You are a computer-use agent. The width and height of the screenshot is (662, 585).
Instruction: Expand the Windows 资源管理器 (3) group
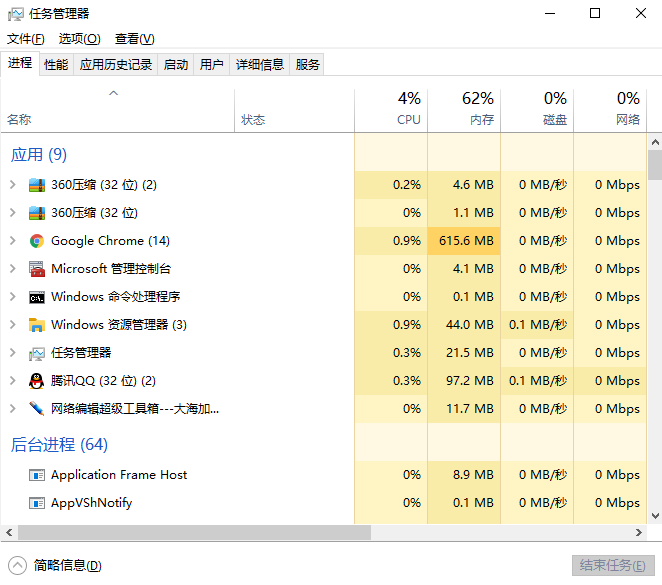coord(12,325)
